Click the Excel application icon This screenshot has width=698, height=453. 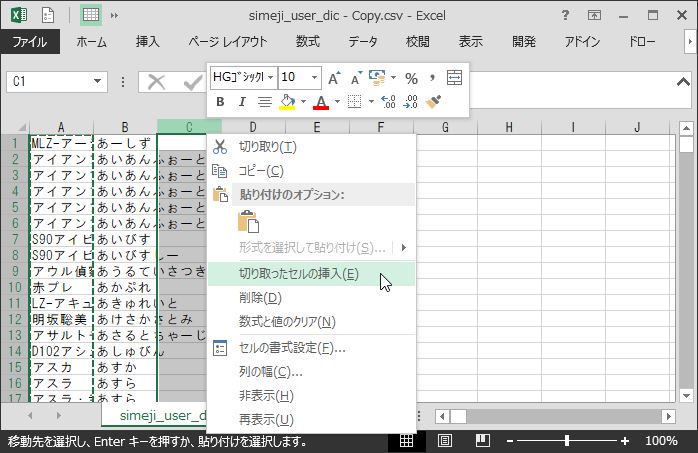[x=19, y=16]
